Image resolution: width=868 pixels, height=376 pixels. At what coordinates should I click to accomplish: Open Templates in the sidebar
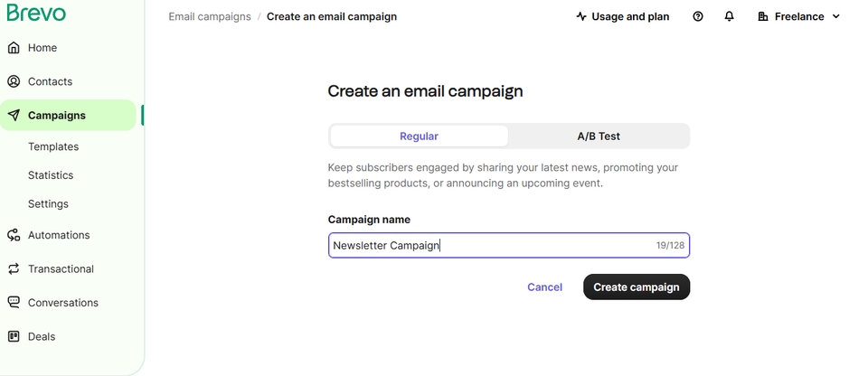(x=53, y=146)
